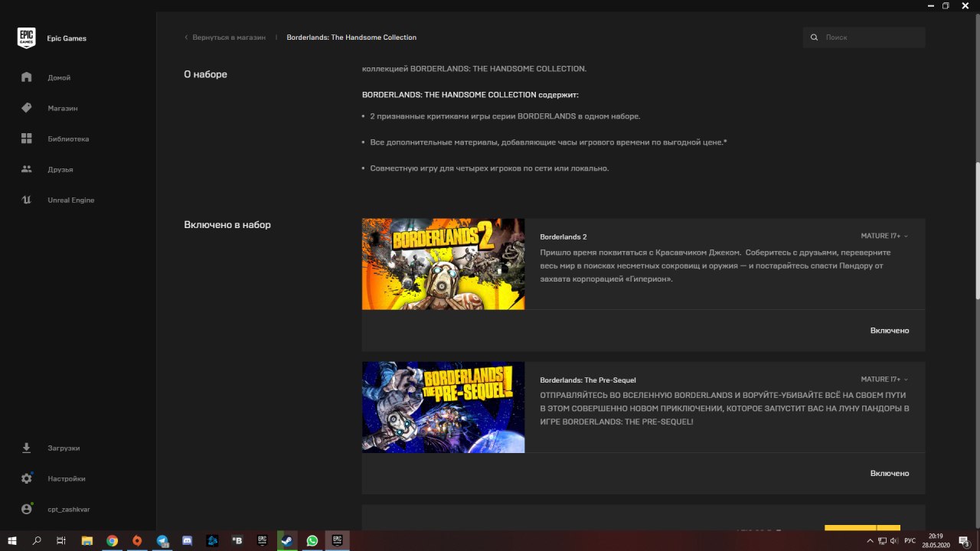980x551 pixels.
Task: Click the Epic Games logo in the sidebar
Action: pyautogui.click(x=27, y=37)
